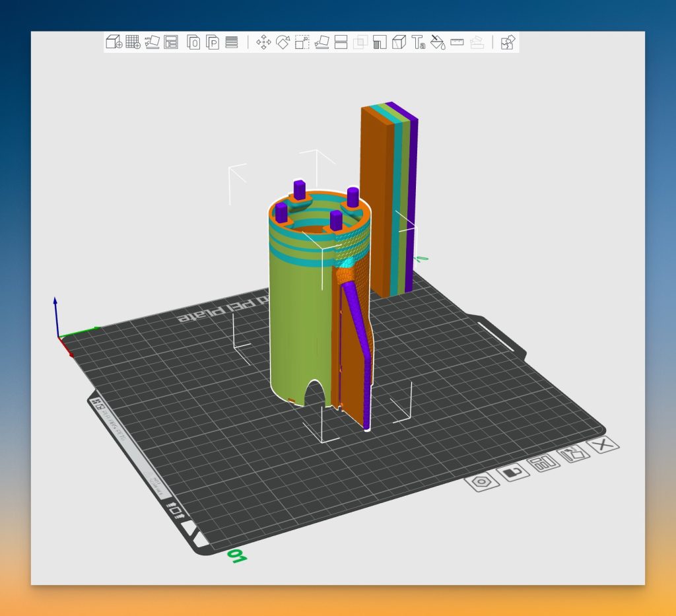Select the Rotate tool
Screen dimensions: 676x616
click(x=283, y=42)
